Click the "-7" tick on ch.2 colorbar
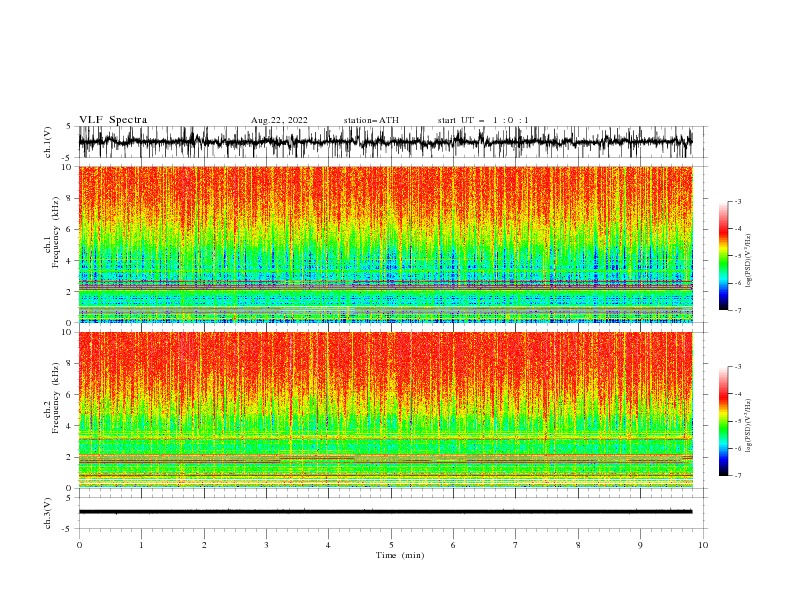 click(x=737, y=475)
